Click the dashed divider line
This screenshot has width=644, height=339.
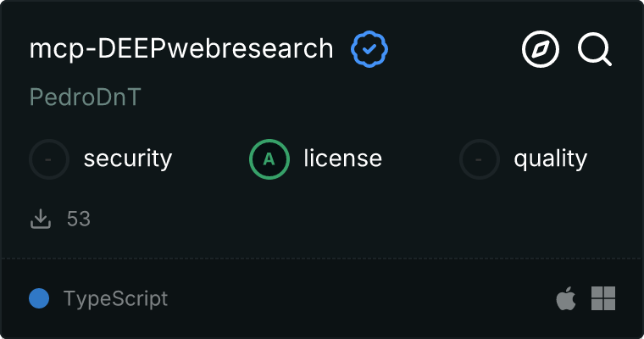click(x=322, y=258)
